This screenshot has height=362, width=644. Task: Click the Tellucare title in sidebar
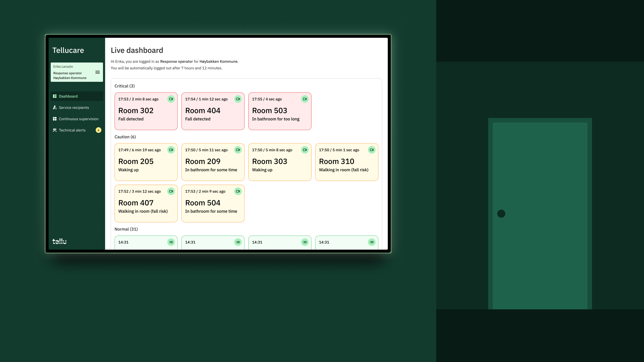68,50
